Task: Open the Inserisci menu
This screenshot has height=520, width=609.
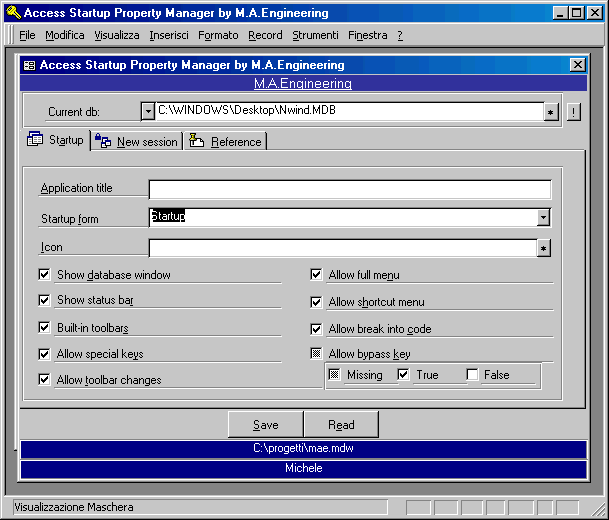Action: click(x=169, y=35)
